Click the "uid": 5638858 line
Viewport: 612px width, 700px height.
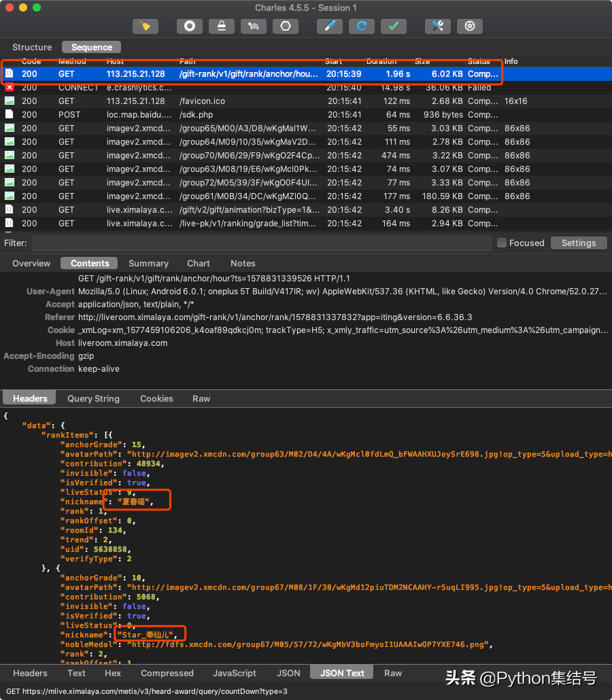[x=96, y=549]
